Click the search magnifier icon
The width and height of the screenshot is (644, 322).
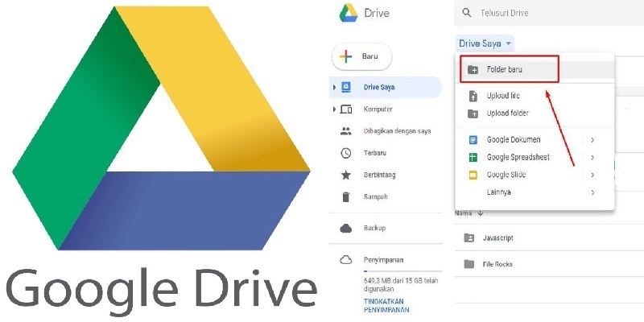click(x=467, y=13)
